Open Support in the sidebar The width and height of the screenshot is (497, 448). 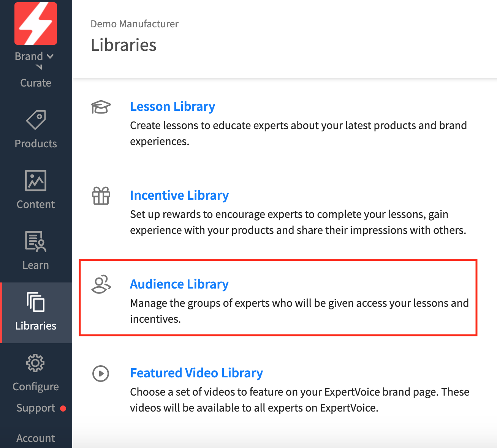pos(36,408)
